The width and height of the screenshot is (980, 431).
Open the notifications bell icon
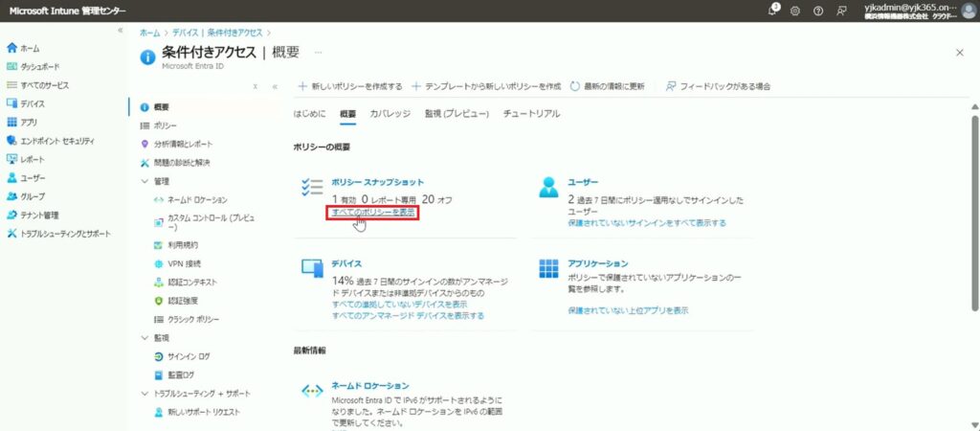tap(773, 11)
